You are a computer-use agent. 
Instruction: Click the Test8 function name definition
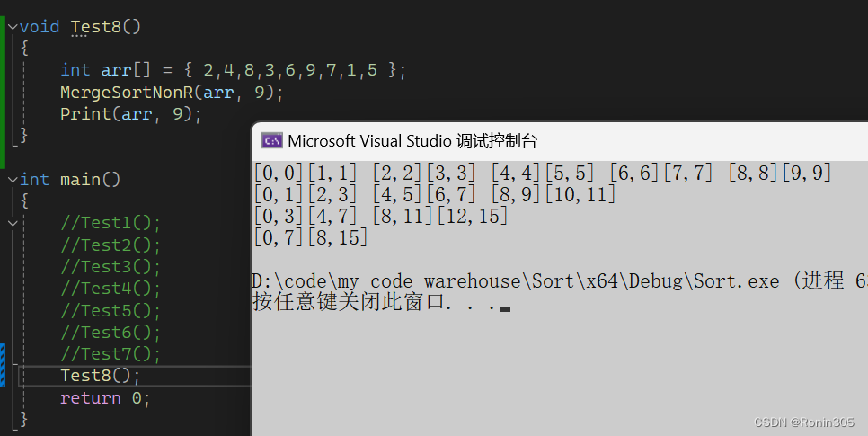(95, 27)
